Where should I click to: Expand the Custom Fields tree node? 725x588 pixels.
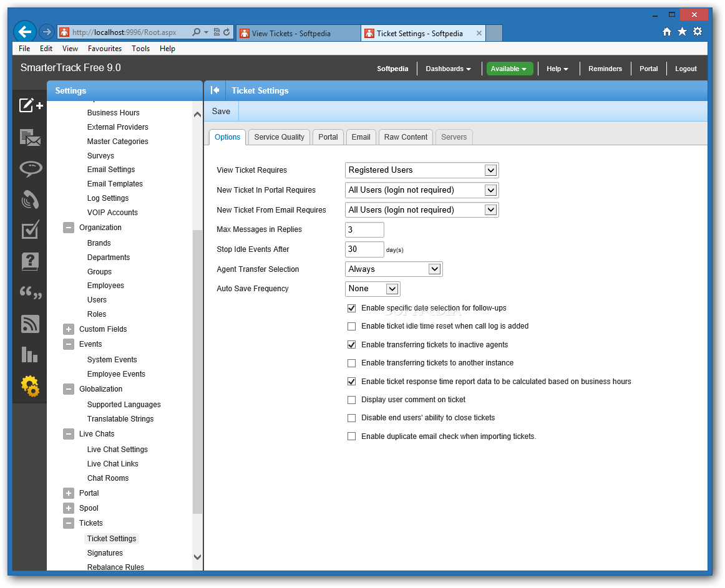coord(69,329)
